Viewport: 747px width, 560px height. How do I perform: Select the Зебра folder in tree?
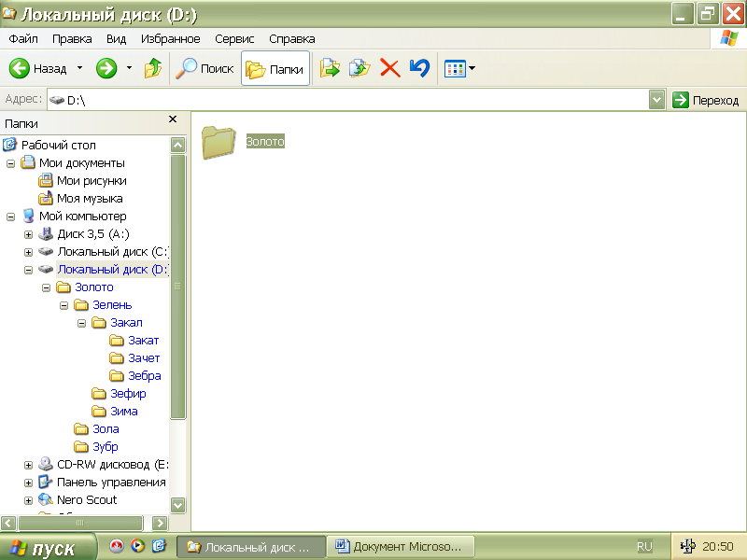(x=145, y=376)
